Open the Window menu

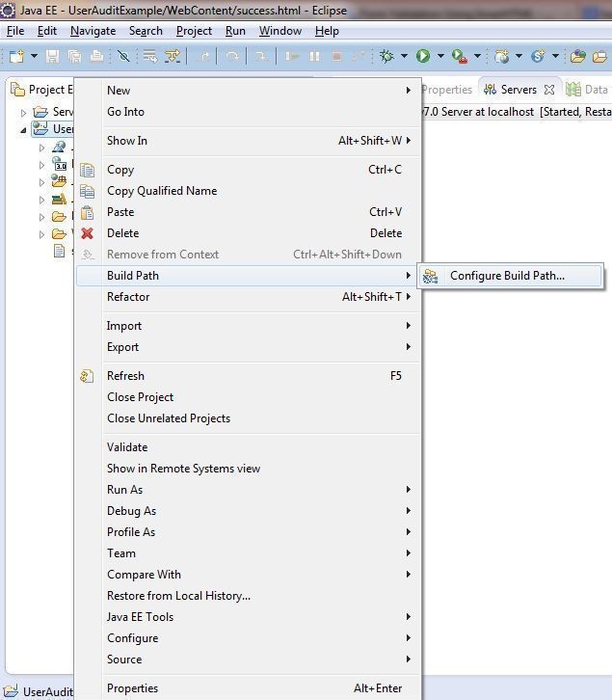click(280, 31)
